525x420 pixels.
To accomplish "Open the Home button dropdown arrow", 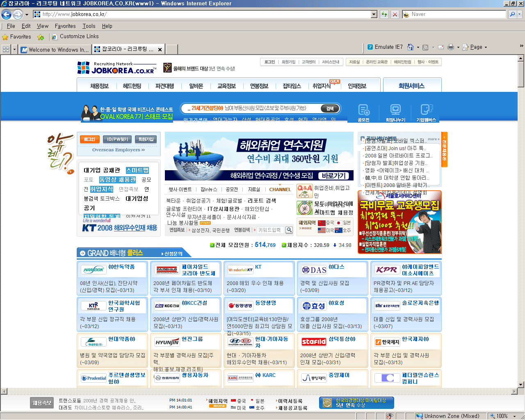I will (x=418, y=48).
